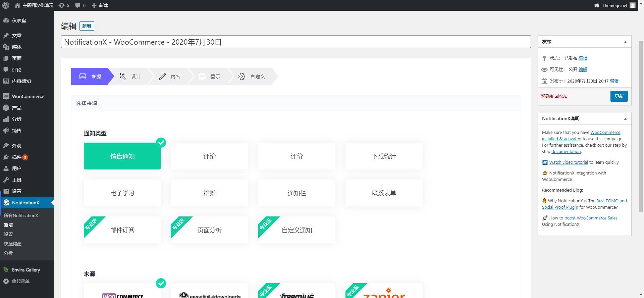This screenshot has width=644, height=298.
Task: Edit the 可见性 visibility setting
Action: pos(583,69)
